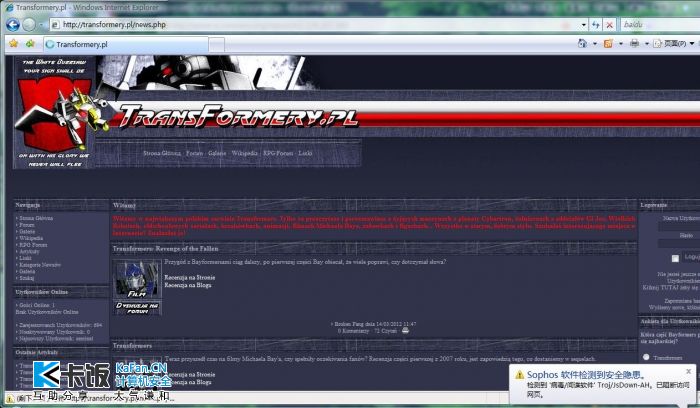This screenshot has height=408, width=700.
Task: Click Szukaj in Nawigacja sidebar
Action: [x=27, y=278]
